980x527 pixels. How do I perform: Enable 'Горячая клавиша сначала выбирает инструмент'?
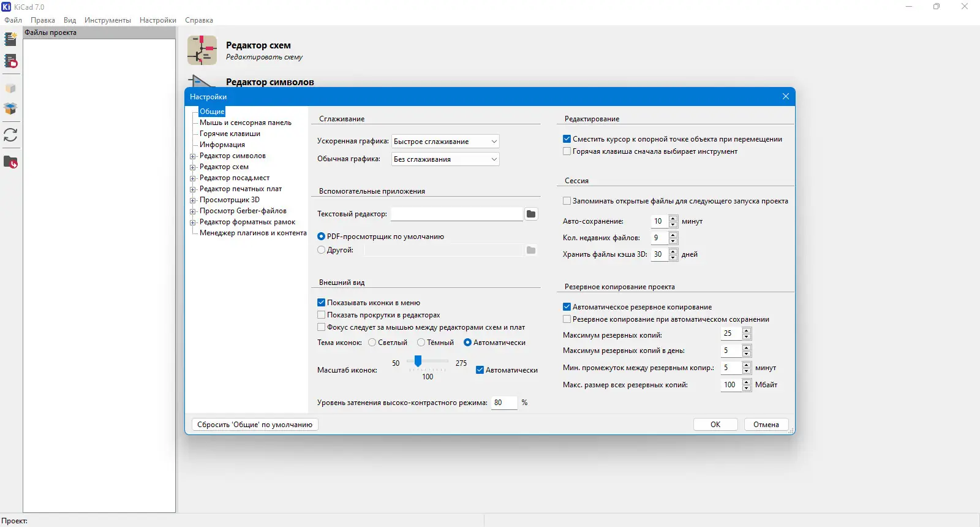coord(567,151)
